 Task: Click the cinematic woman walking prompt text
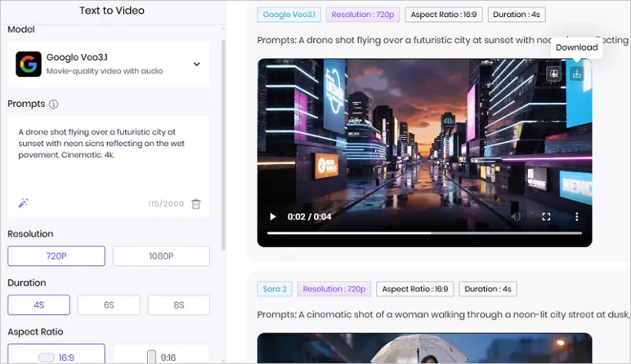(442, 315)
